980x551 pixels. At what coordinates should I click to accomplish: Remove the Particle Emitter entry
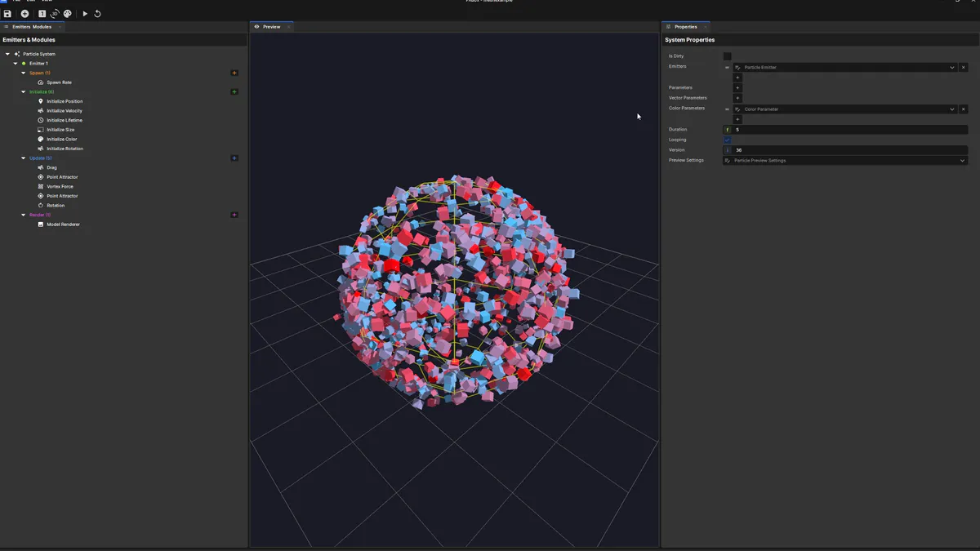pyautogui.click(x=963, y=67)
